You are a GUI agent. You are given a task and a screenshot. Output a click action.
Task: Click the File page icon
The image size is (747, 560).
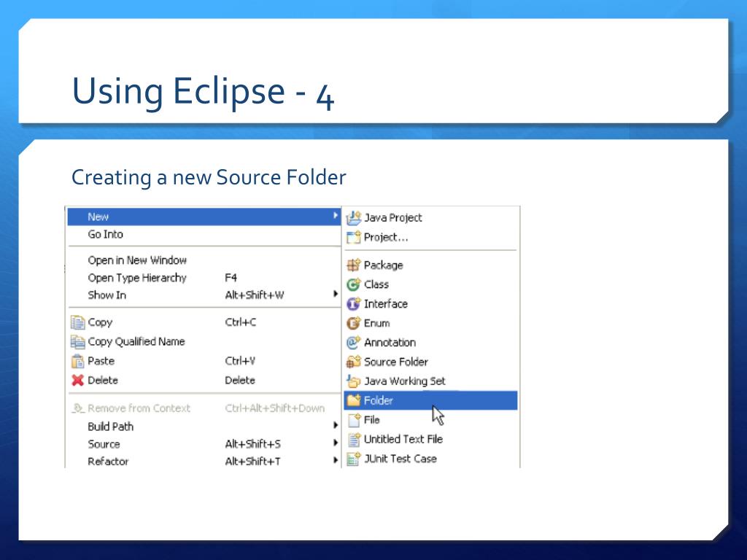coord(354,419)
